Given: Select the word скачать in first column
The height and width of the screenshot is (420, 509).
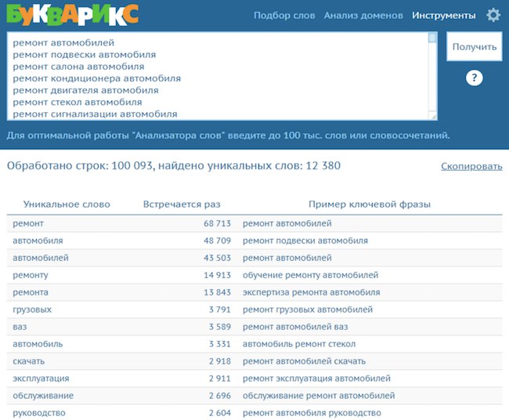Looking at the screenshot, I should pyautogui.click(x=28, y=361).
